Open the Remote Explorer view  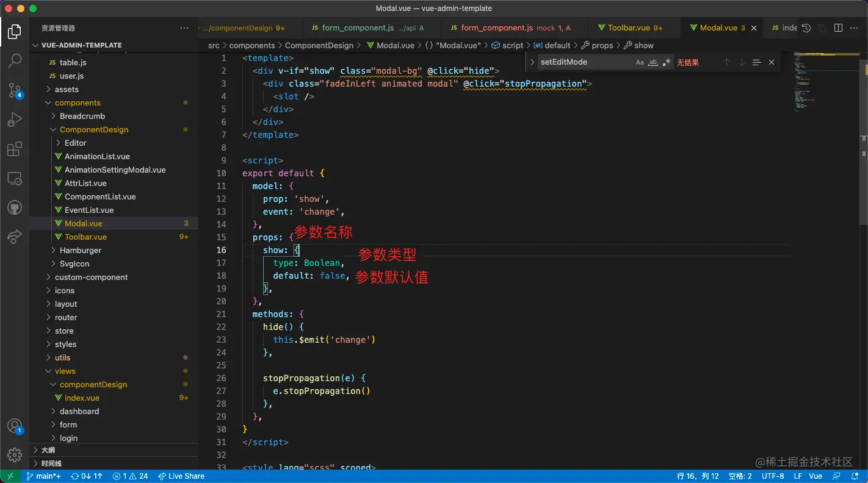(15, 179)
